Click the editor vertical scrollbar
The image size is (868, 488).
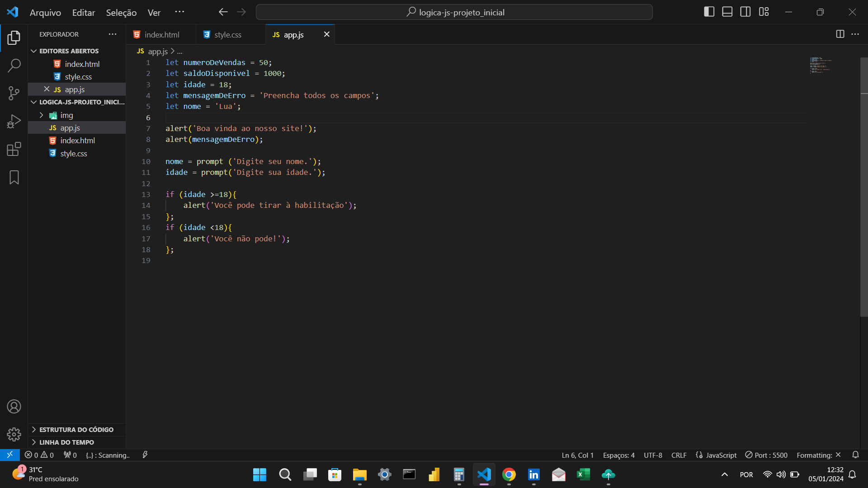point(864,188)
